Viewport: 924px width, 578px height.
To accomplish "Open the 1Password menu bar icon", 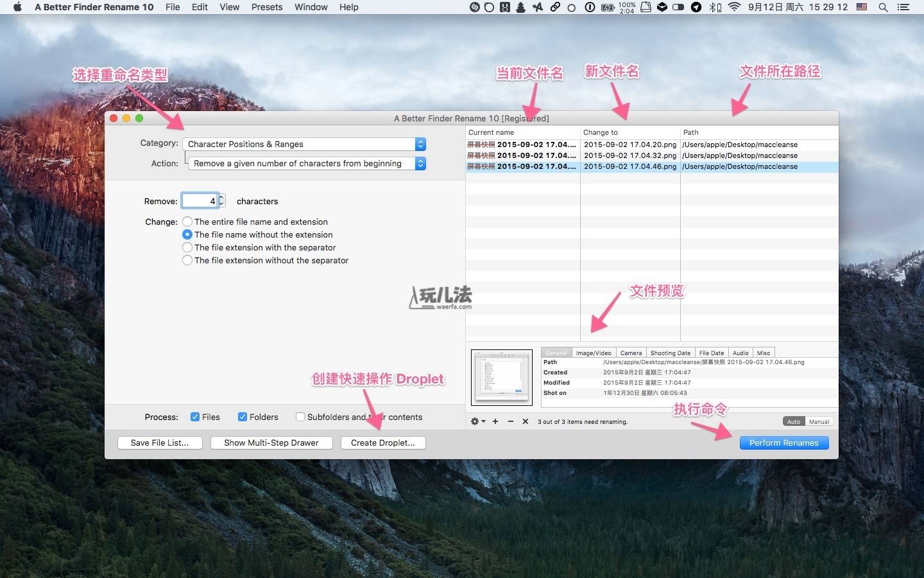I will tap(590, 7).
